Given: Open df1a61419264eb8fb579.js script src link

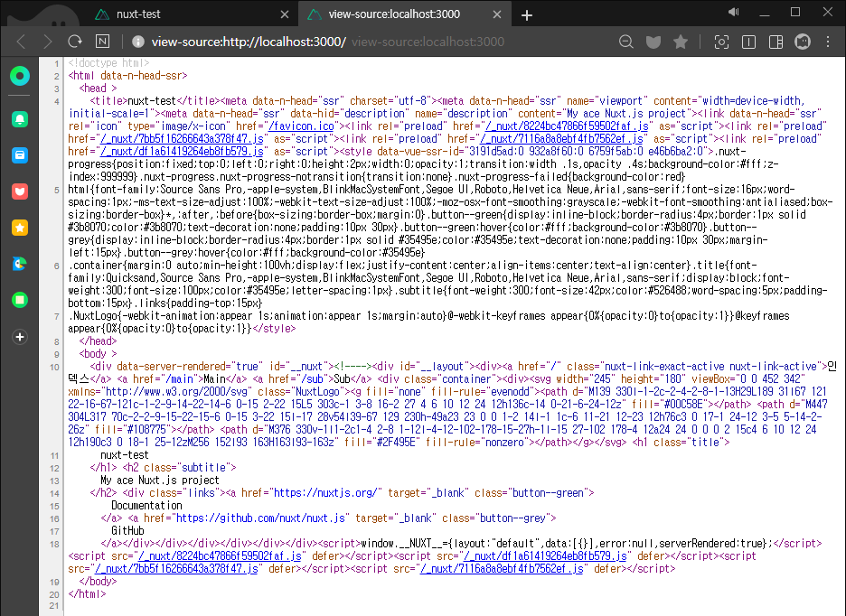Looking at the screenshot, I should point(545,556).
